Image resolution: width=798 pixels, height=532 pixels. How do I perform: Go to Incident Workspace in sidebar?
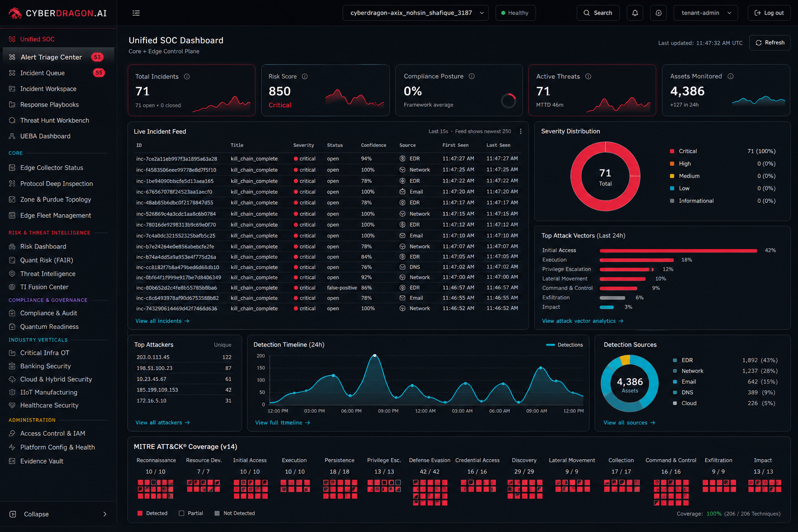[48, 89]
